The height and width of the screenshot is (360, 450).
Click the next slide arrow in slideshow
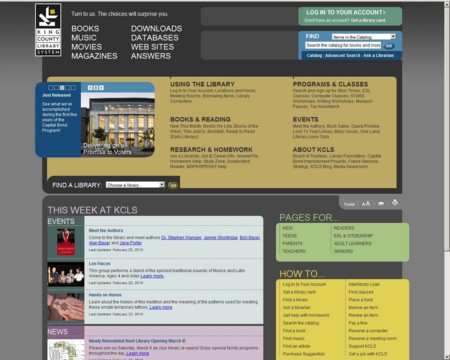point(101,88)
